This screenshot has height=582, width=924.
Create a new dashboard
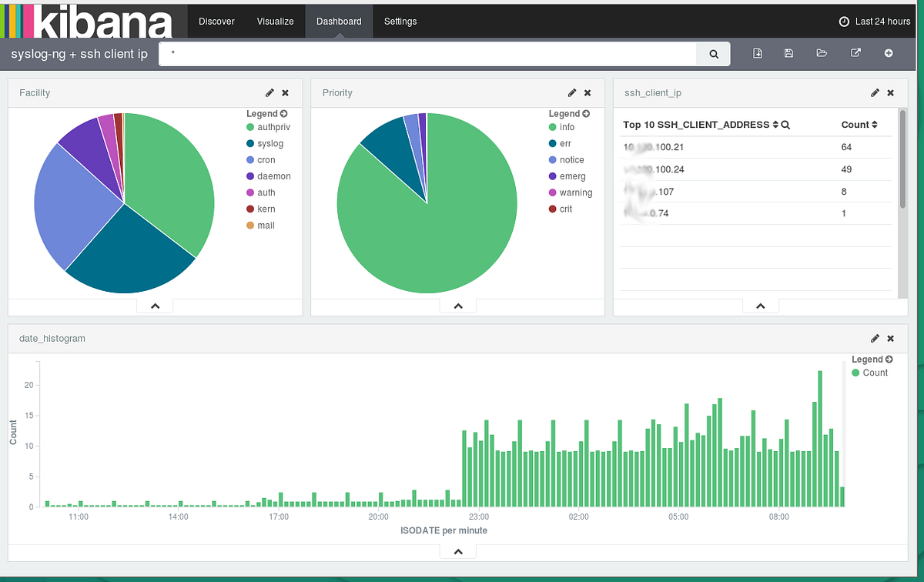click(x=757, y=53)
